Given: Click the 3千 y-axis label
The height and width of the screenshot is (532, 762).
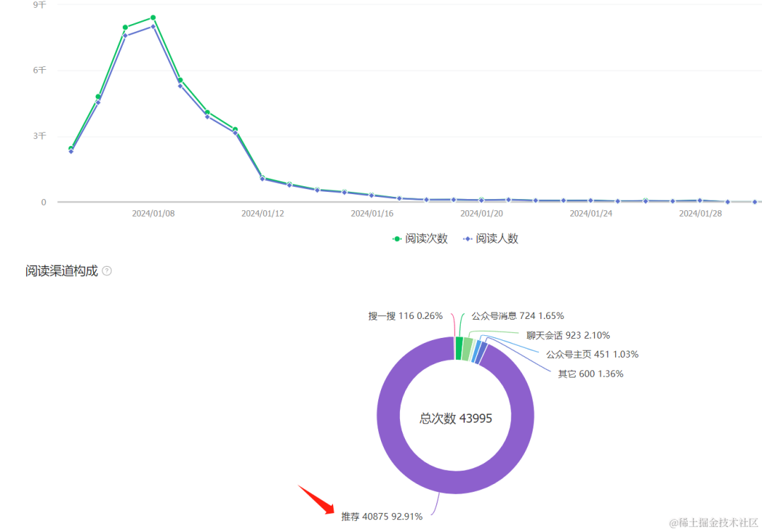Looking at the screenshot, I should click(40, 136).
